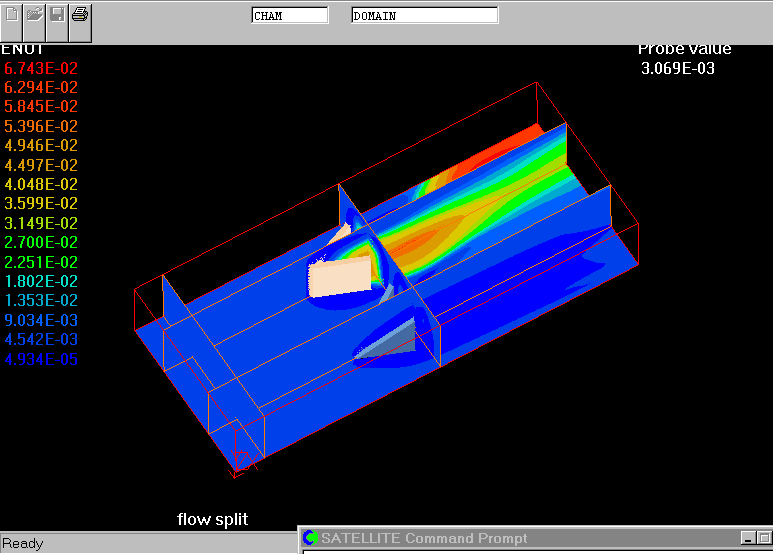Click into the CHAM text field
The image size is (773, 554).
click(x=289, y=16)
